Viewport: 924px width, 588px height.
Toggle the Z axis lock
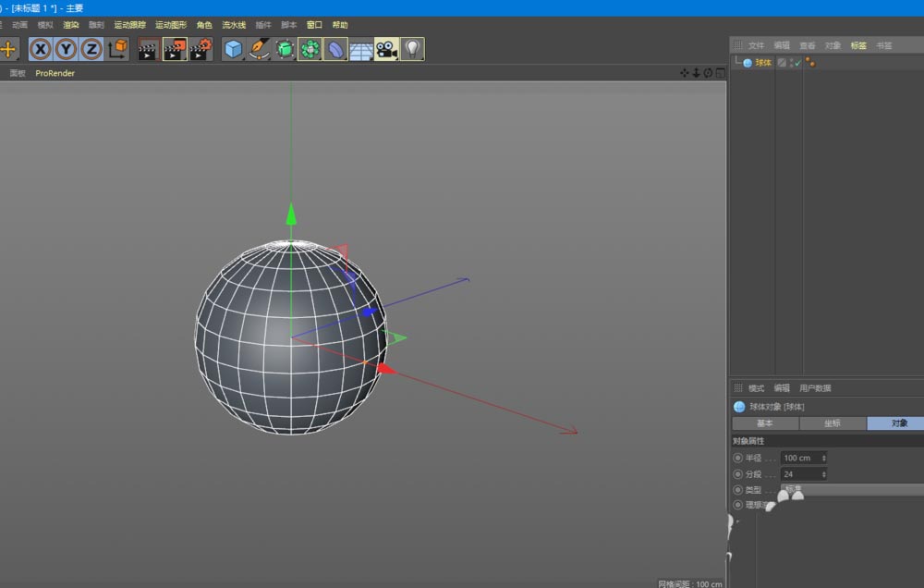click(91, 50)
